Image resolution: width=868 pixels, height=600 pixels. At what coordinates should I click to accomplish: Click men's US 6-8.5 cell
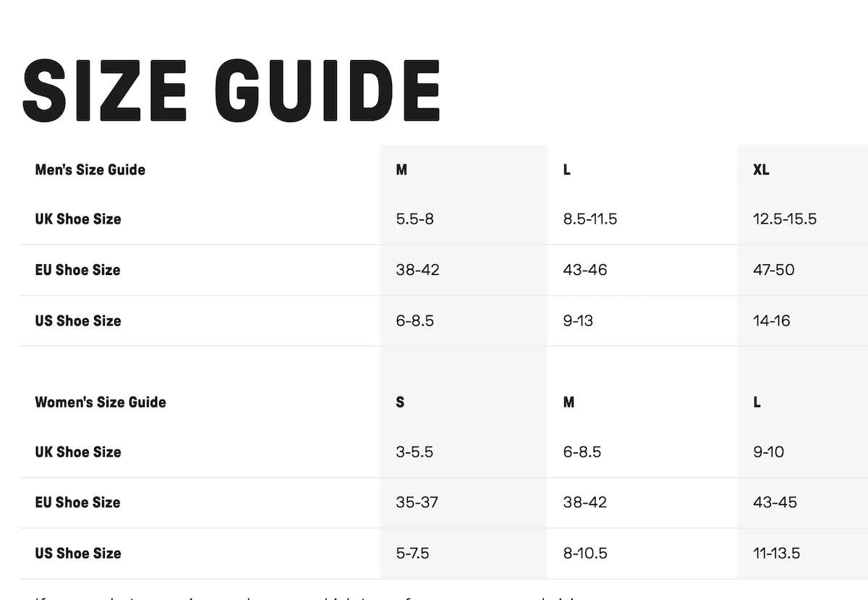414,321
